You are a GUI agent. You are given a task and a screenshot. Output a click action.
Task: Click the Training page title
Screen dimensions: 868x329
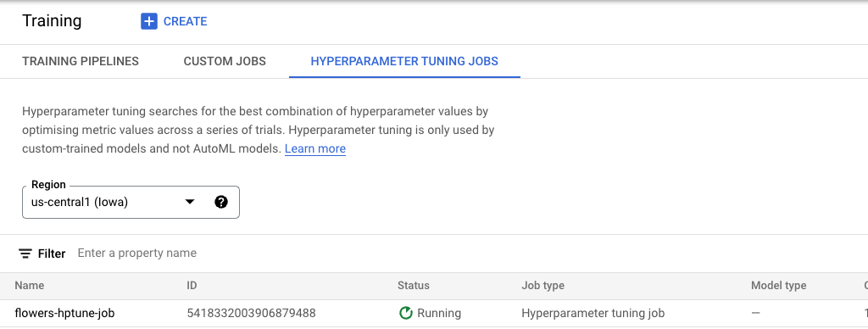click(x=52, y=21)
